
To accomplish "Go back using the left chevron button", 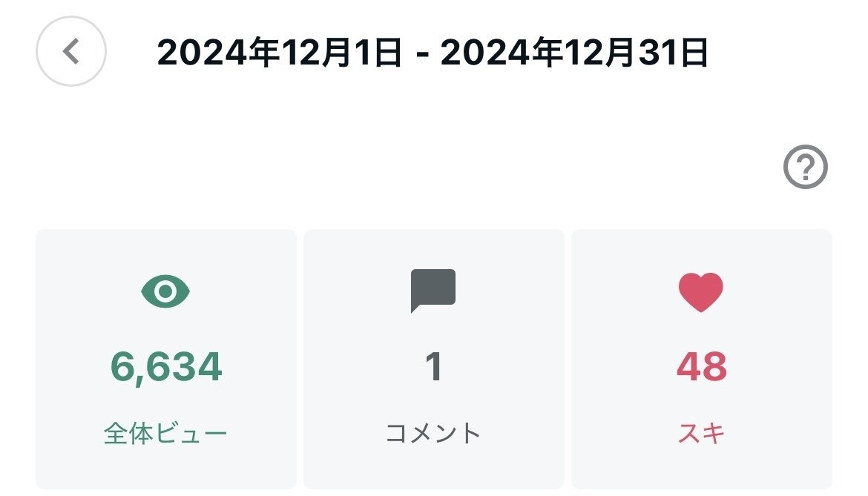I will coord(71,52).
